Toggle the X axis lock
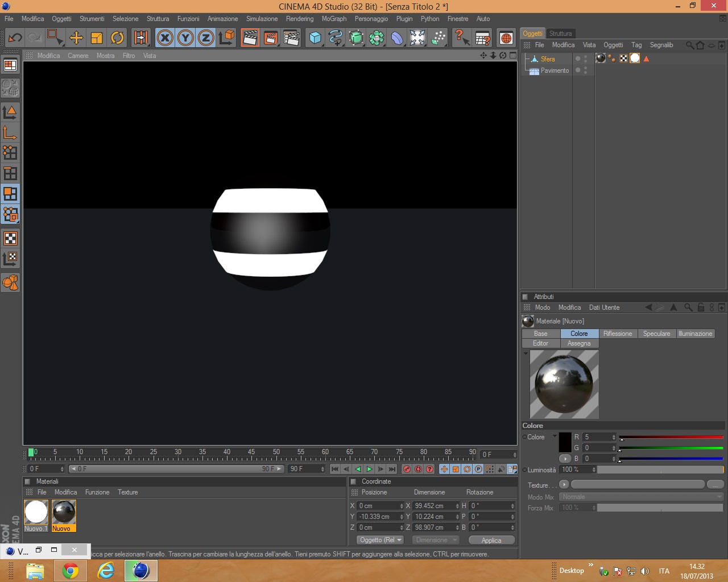The height and width of the screenshot is (582, 728). [x=165, y=38]
